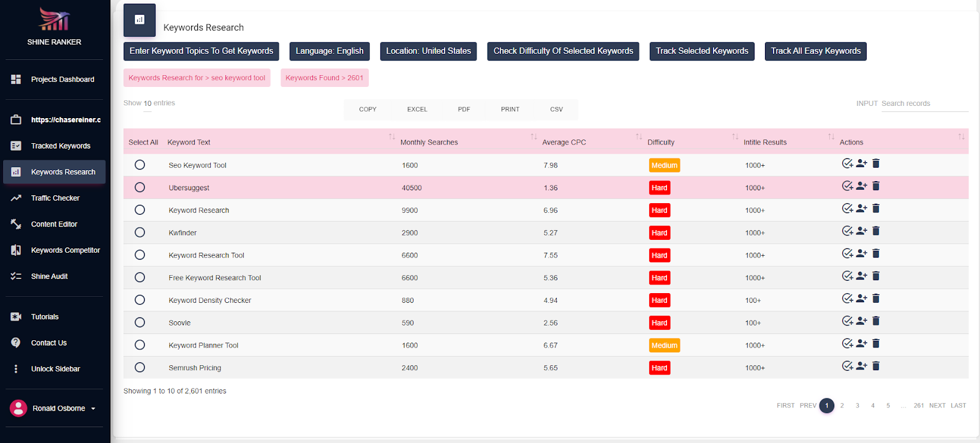
Task: Select the Ubersuggest row radio
Action: [140, 187]
